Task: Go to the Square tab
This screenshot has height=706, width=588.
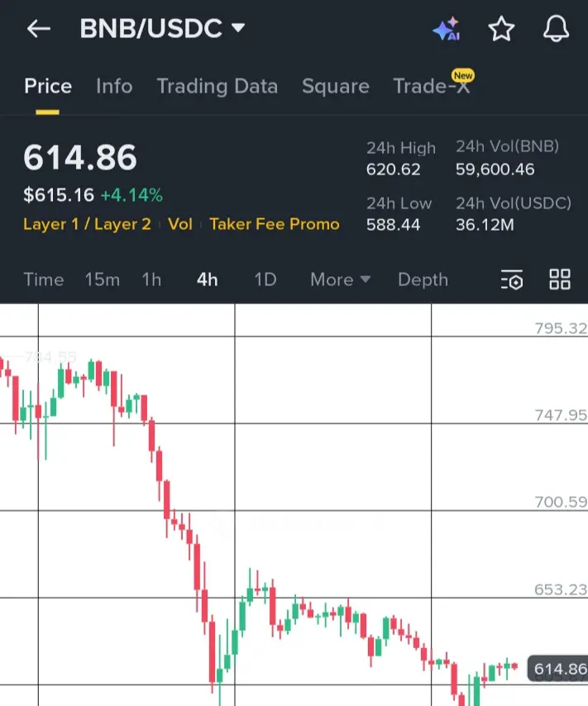Action: (335, 86)
